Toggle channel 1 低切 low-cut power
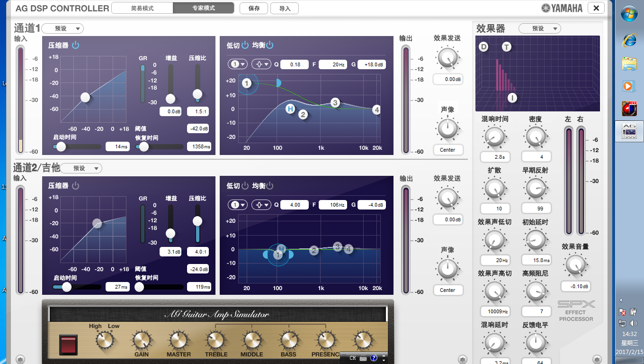 click(245, 45)
